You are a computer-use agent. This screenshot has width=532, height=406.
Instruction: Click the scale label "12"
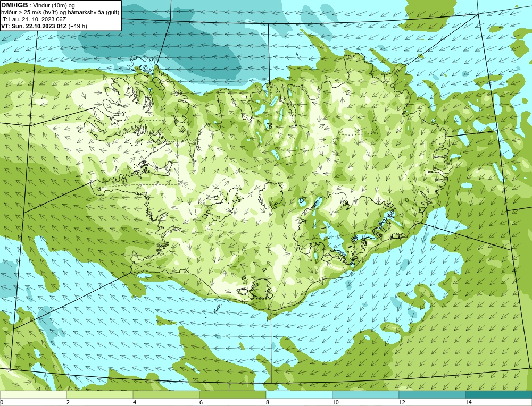coord(402,402)
